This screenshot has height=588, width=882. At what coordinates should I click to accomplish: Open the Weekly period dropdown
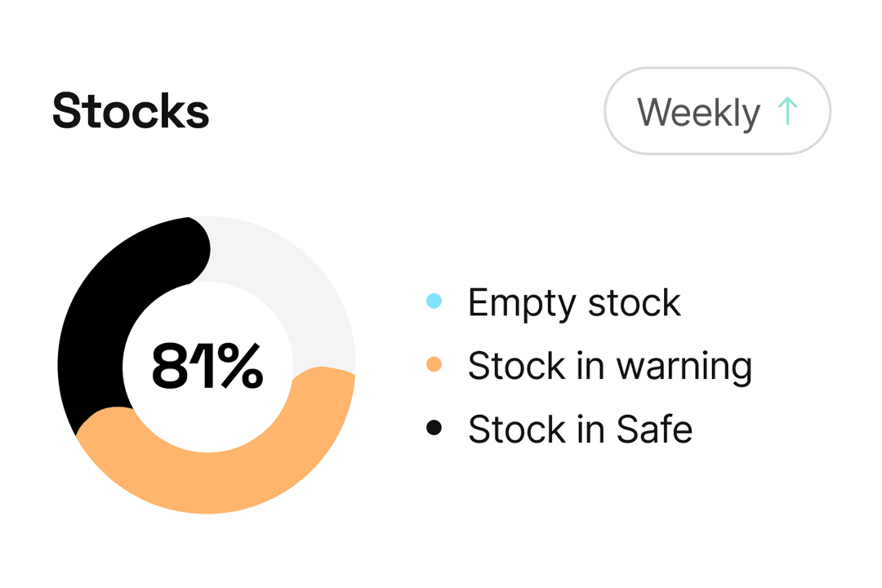click(717, 111)
